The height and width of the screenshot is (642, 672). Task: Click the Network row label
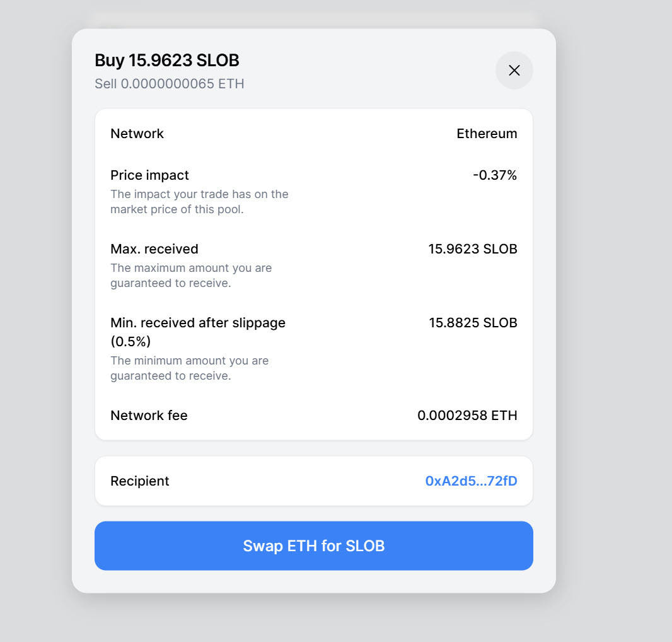137,133
